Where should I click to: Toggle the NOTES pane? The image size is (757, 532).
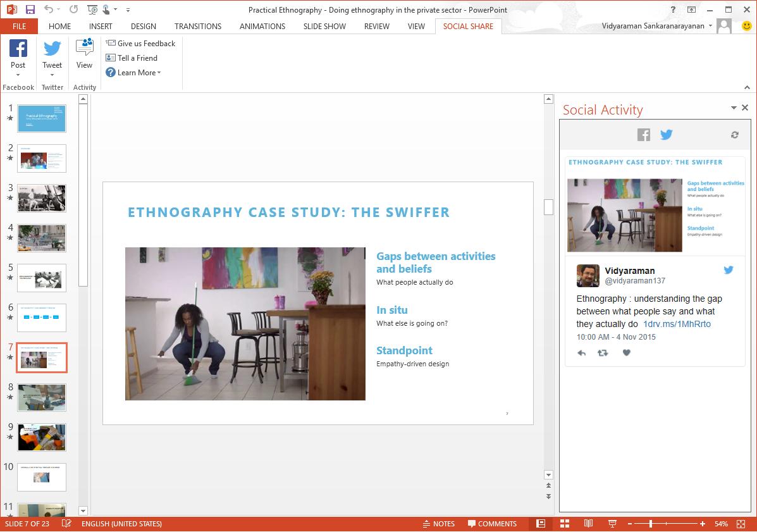438,524
